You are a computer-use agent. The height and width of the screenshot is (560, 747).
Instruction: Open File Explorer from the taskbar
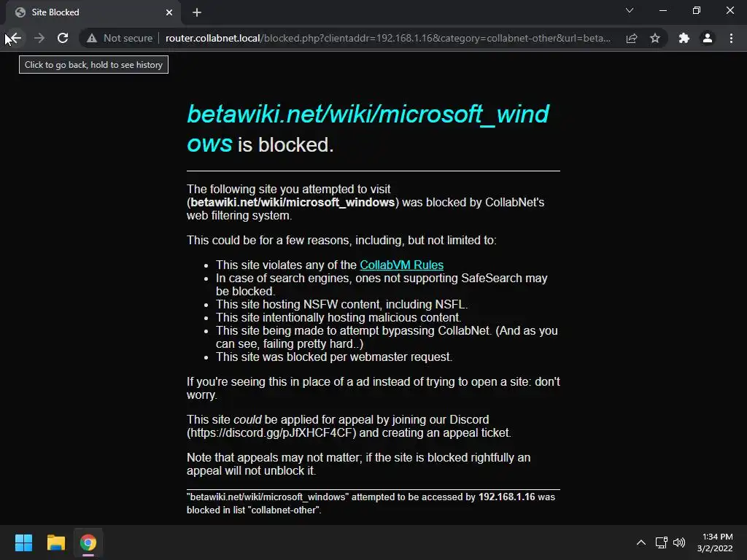pos(55,542)
